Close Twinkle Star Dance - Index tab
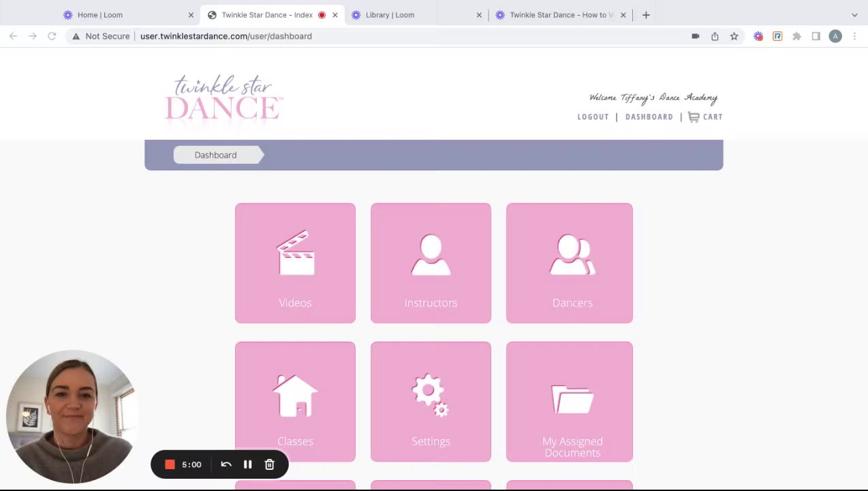The height and width of the screenshot is (491, 868). tap(335, 15)
